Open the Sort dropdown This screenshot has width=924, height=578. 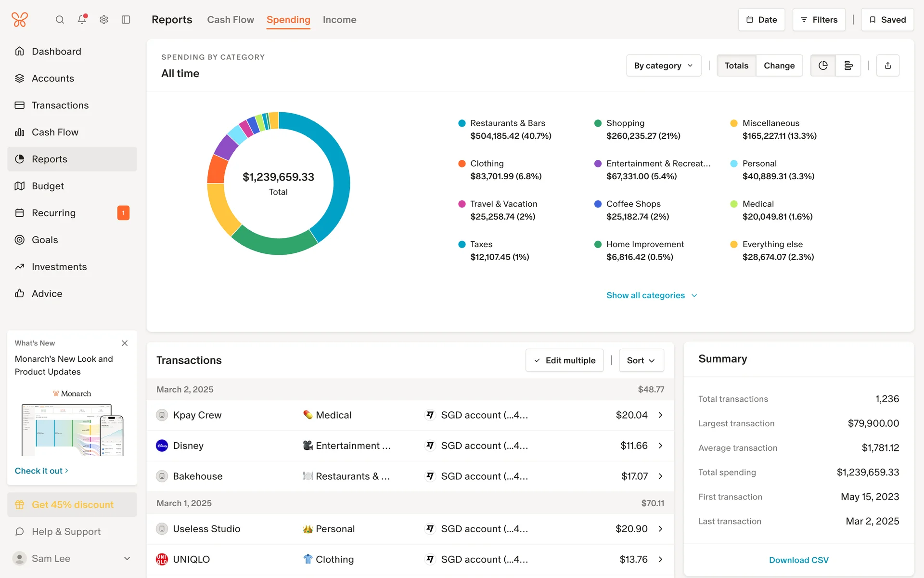[641, 360]
